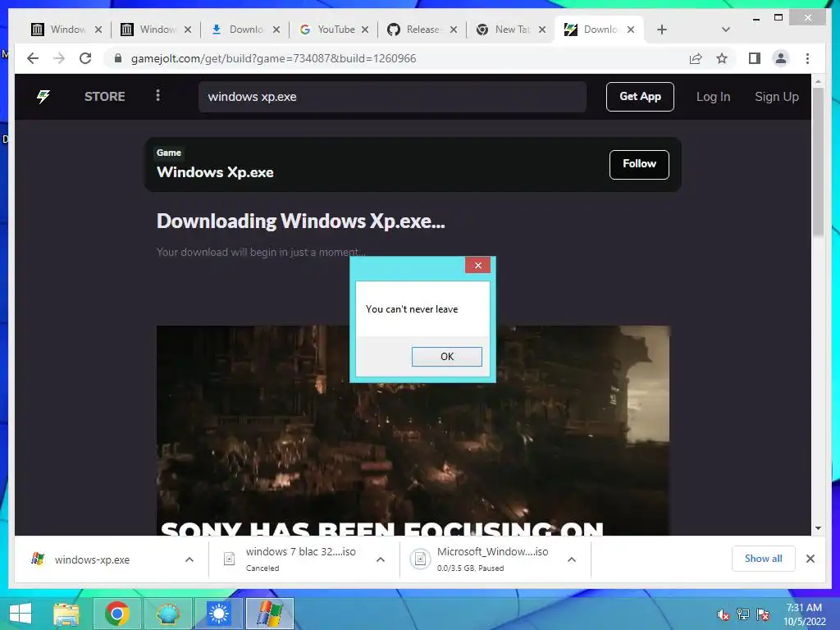Image resolution: width=840 pixels, height=630 pixels.
Task: Open Chrome from the taskbar
Action: point(116,614)
